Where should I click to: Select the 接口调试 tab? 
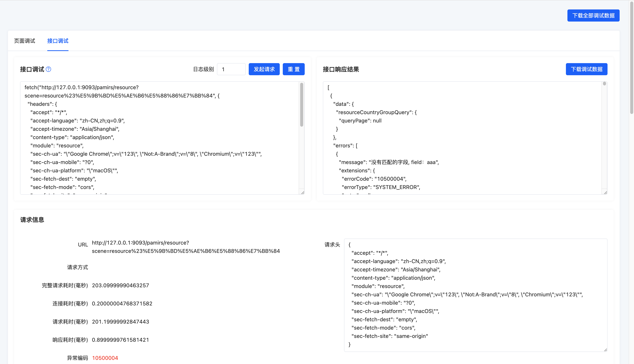tap(57, 41)
